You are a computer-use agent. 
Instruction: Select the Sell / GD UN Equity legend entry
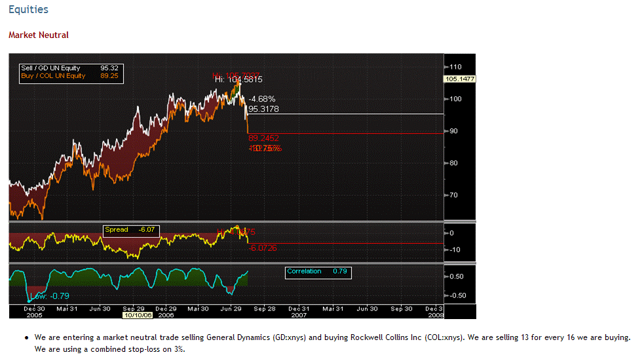click(70, 68)
